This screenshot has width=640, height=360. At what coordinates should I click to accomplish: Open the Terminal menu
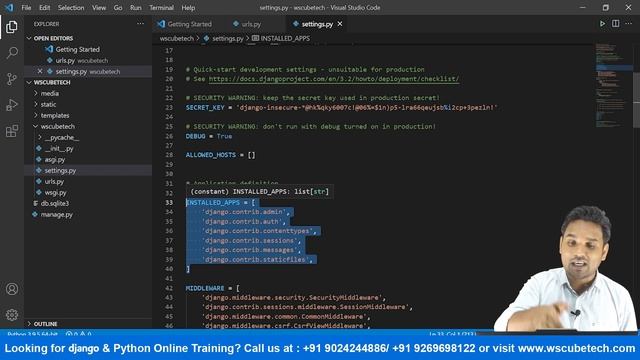point(161,7)
